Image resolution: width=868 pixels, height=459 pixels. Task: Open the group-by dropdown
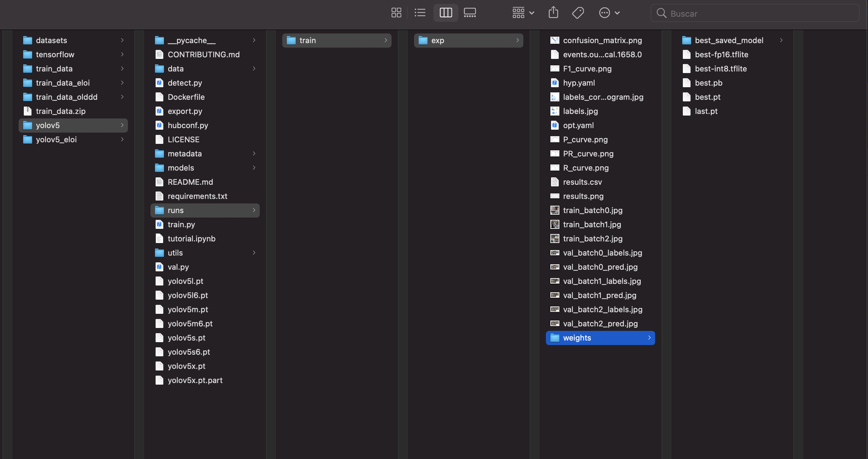523,13
